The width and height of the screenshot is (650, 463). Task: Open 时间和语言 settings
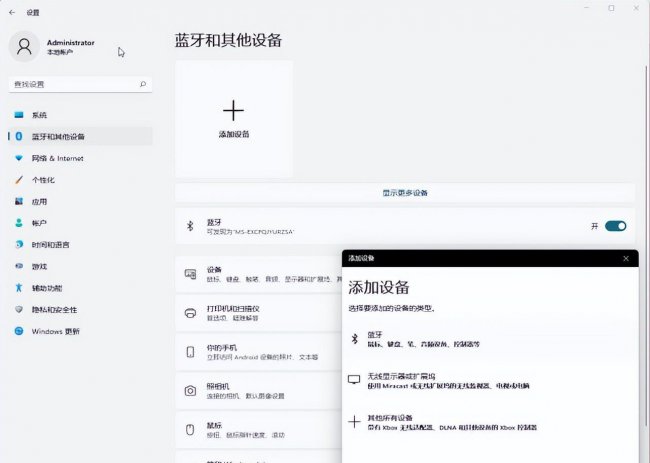point(80,245)
